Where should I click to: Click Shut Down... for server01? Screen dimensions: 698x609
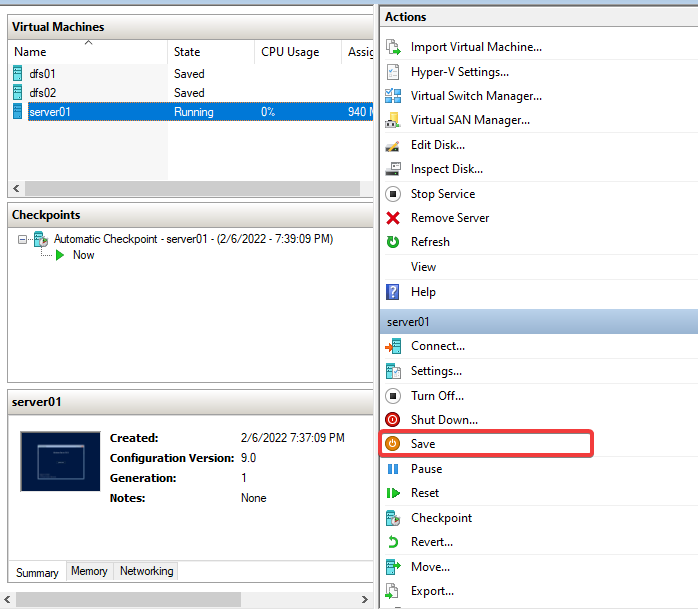(444, 420)
